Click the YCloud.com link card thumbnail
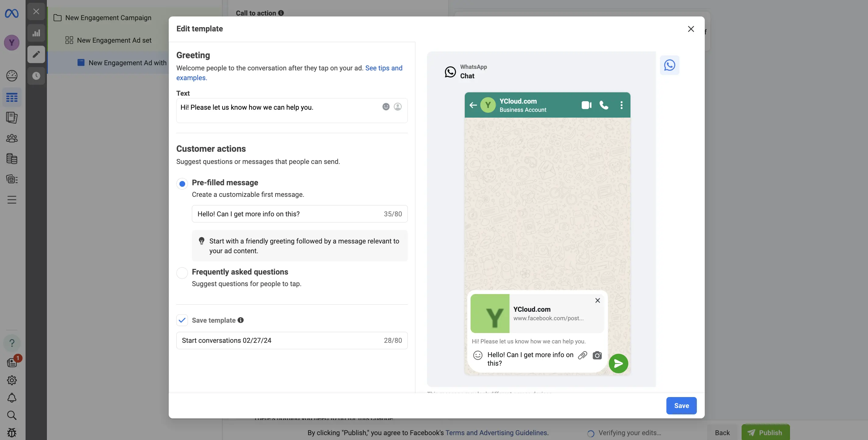This screenshot has width=868, height=440. [x=490, y=314]
